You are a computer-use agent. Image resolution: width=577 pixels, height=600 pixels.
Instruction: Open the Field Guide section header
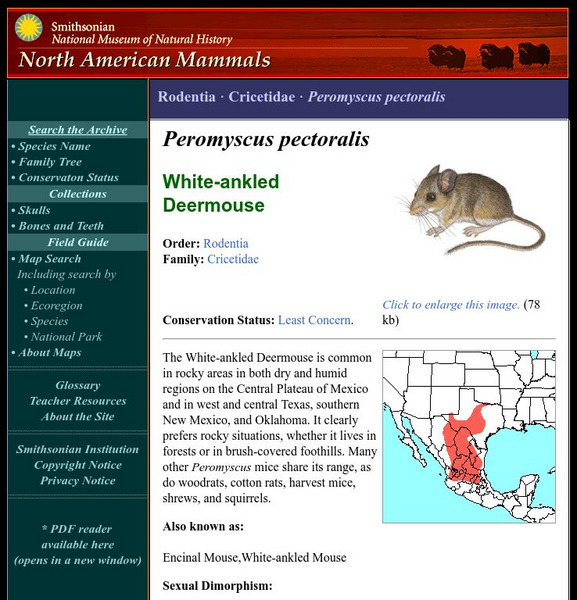(x=78, y=242)
